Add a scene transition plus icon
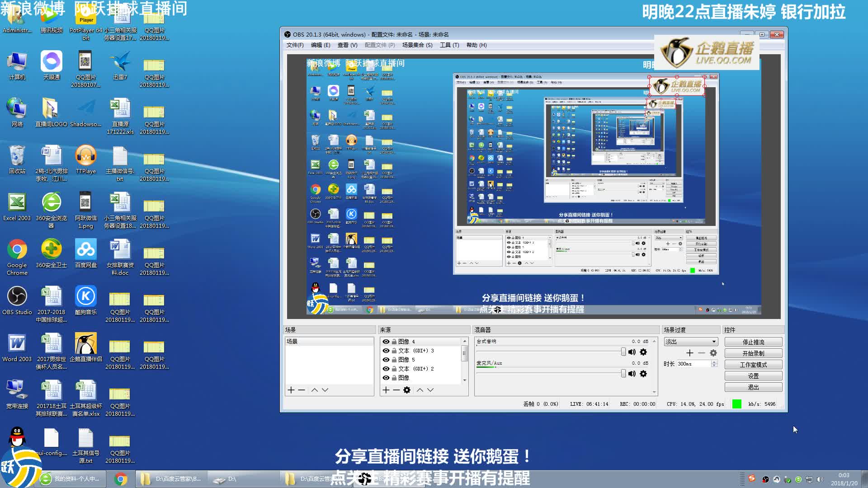Screen dimensions: 868x488 point(689,353)
